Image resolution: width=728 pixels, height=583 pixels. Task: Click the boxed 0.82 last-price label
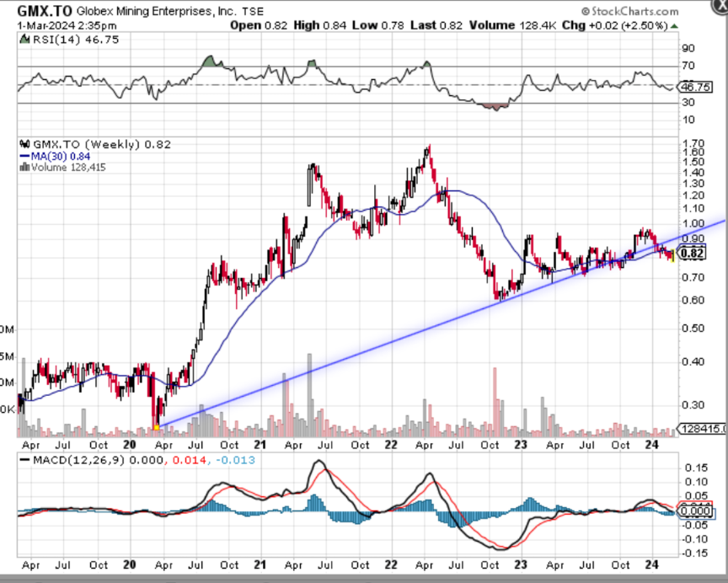click(692, 254)
